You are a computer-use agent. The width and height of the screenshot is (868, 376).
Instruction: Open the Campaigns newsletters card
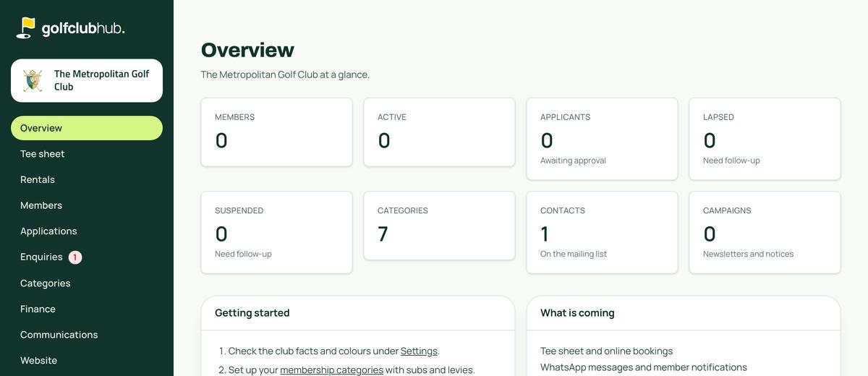click(x=765, y=232)
